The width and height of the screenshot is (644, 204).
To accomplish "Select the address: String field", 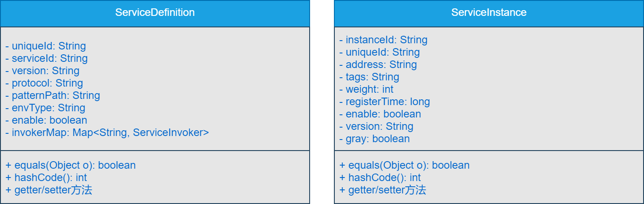I will [378, 64].
